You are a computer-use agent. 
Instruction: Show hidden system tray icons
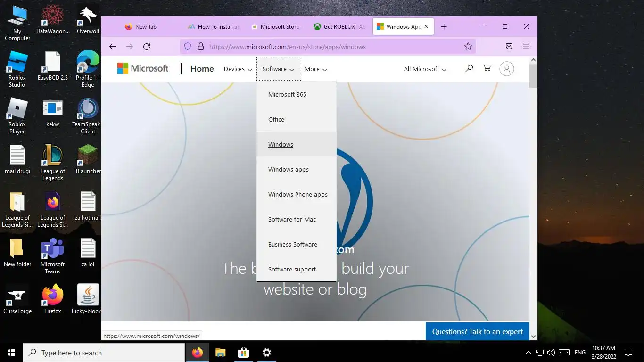click(528, 353)
